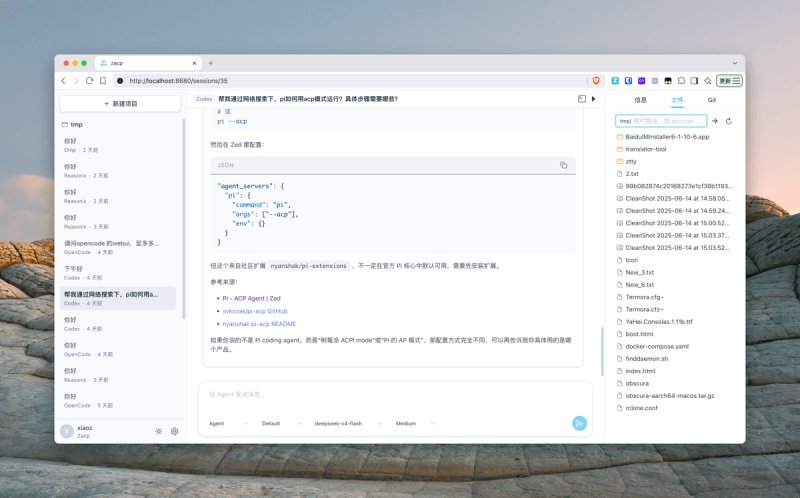Toggle the browser sidebar panel icon

(x=694, y=81)
